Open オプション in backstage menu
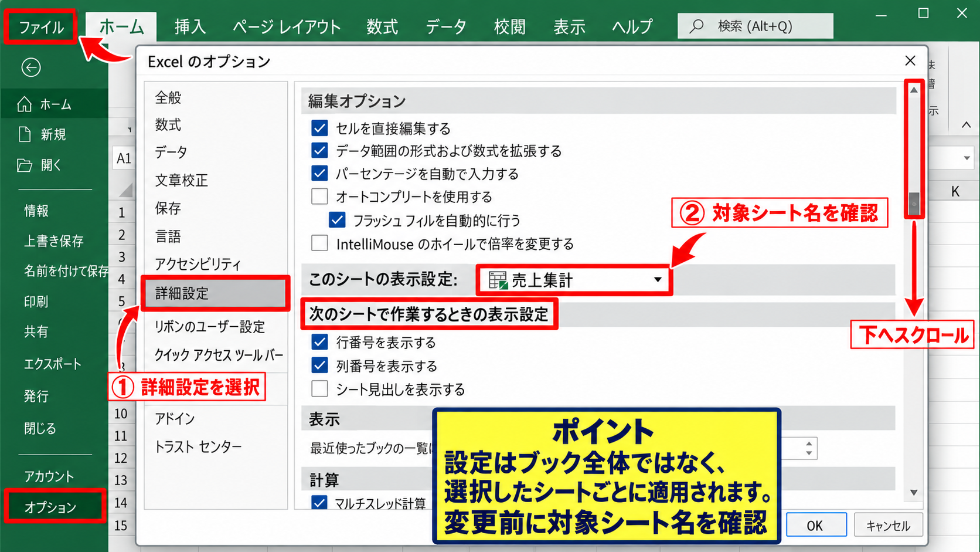Viewport: 980px width, 552px height. [x=54, y=507]
